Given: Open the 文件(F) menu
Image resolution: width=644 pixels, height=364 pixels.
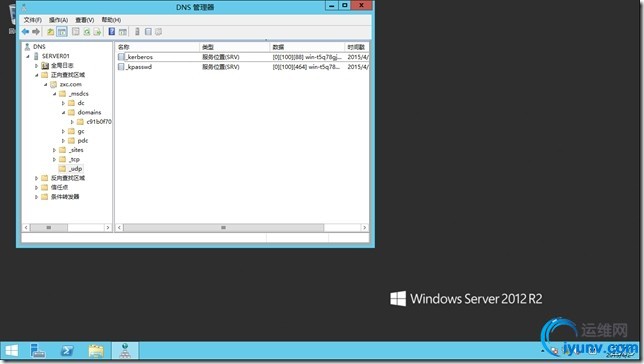Looking at the screenshot, I should (x=32, y=20).
